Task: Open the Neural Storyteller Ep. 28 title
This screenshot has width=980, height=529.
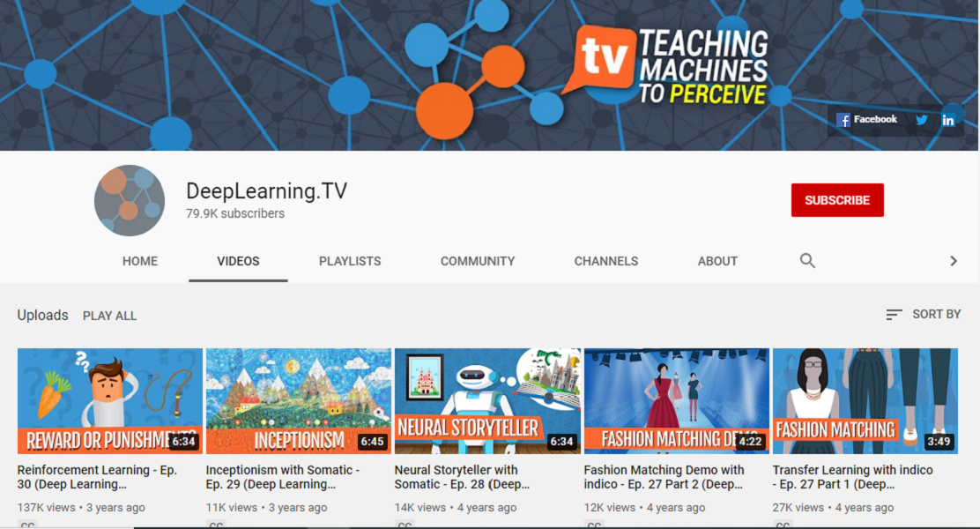Action: [462, 477]
